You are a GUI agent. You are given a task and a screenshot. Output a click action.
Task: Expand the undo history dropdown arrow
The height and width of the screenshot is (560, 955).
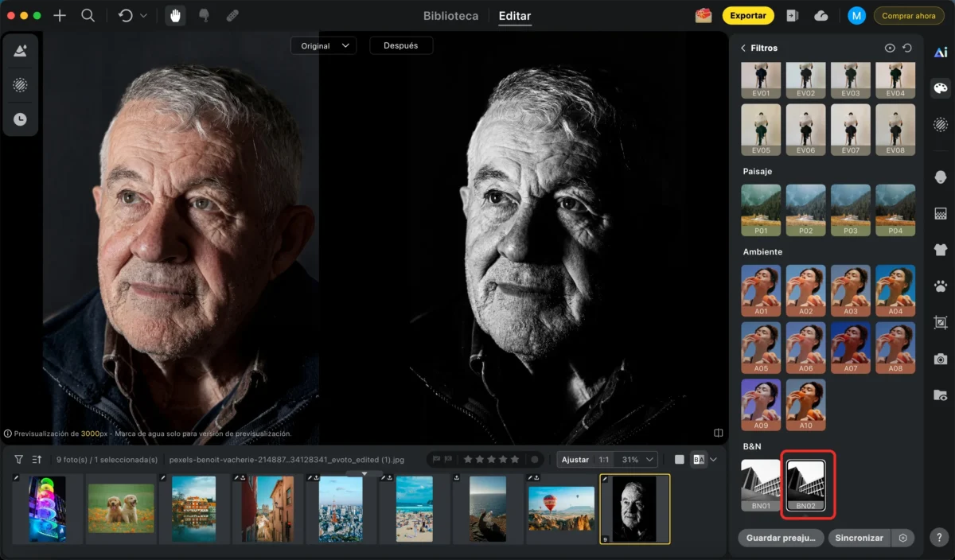[143, 16]
